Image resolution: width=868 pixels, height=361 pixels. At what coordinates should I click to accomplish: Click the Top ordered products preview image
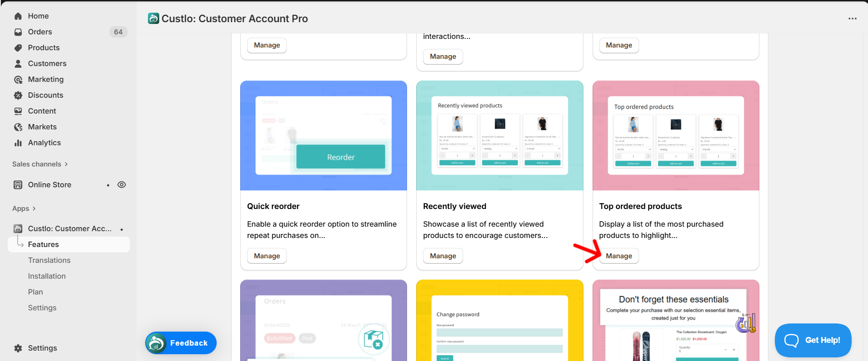[x=676, y=136]
